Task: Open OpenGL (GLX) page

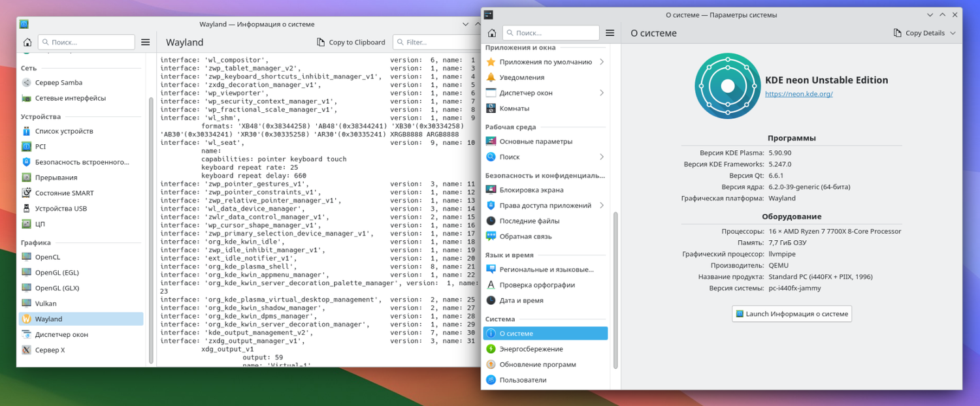Action: click(x=81, y=288)
